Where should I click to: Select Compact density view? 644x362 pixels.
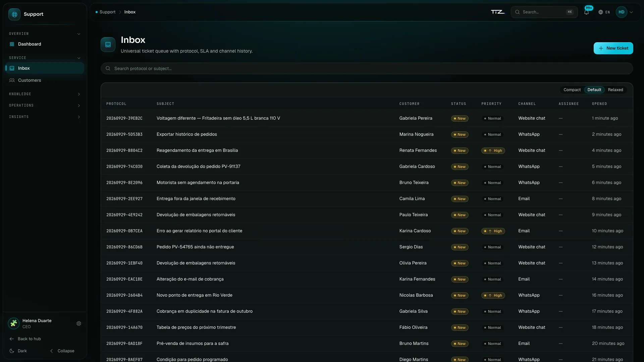tap(572, 90)
